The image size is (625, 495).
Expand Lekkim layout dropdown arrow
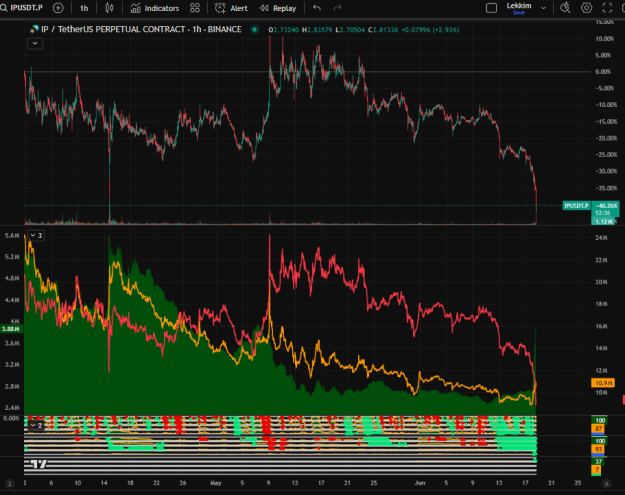(x=543, y=8)
